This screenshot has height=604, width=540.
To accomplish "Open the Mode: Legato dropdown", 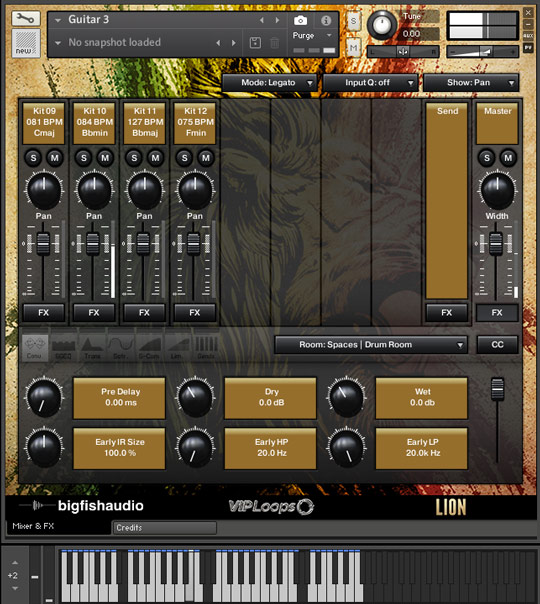I will [x=269, y=82].
